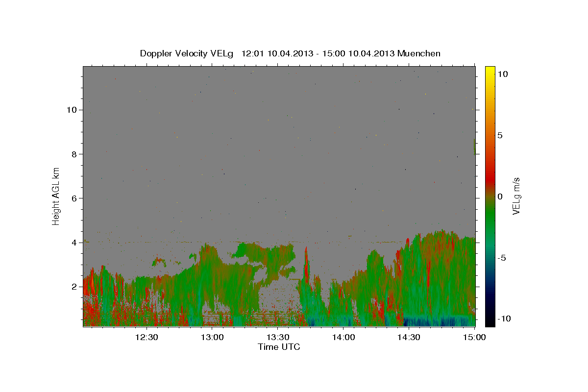Click the height axis label 2
The height and width of the screenshot is (392, 588).
tap(74, 287)
